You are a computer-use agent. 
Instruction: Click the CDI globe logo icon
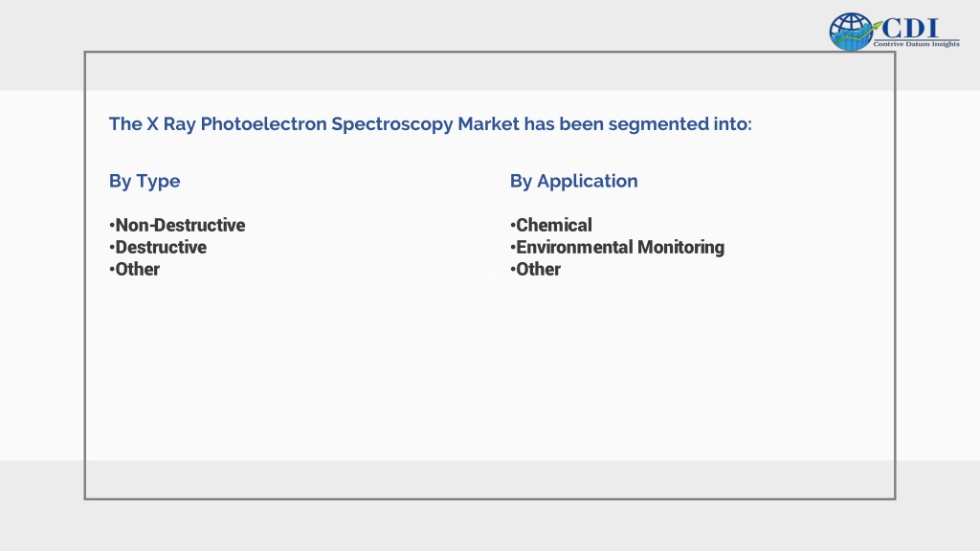pyautogui.click(x=851, y=32)
